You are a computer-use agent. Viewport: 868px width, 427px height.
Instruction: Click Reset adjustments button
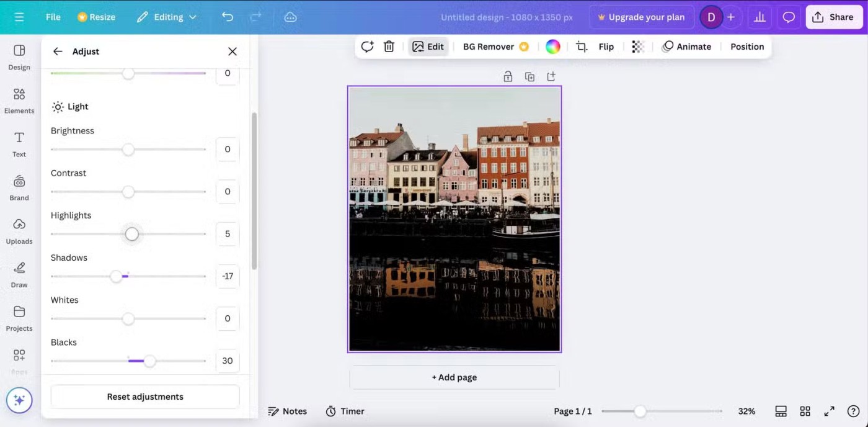tap(145, 397)
